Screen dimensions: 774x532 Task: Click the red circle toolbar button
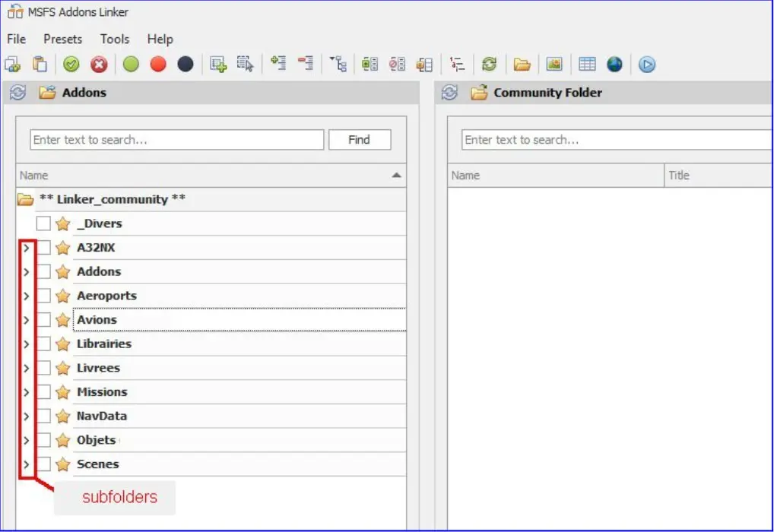(158, 64)
